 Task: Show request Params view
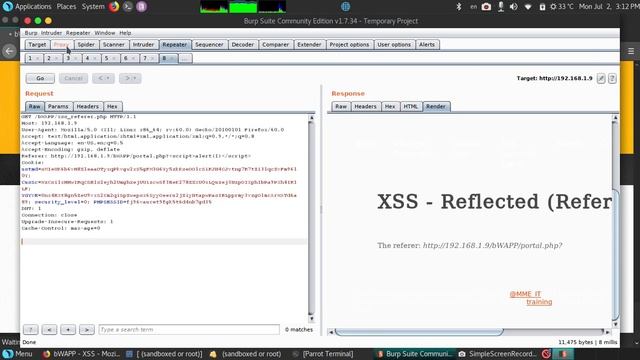tap(58, 107)
